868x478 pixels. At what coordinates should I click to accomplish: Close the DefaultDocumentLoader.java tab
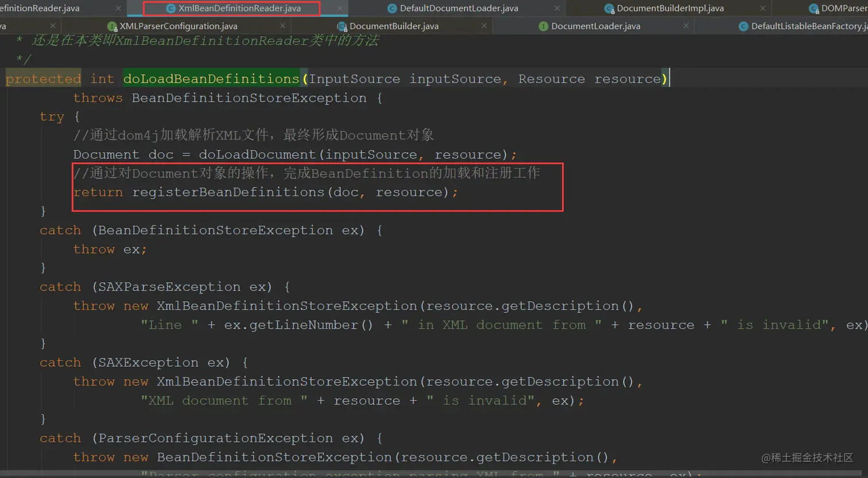coord(557,9)
